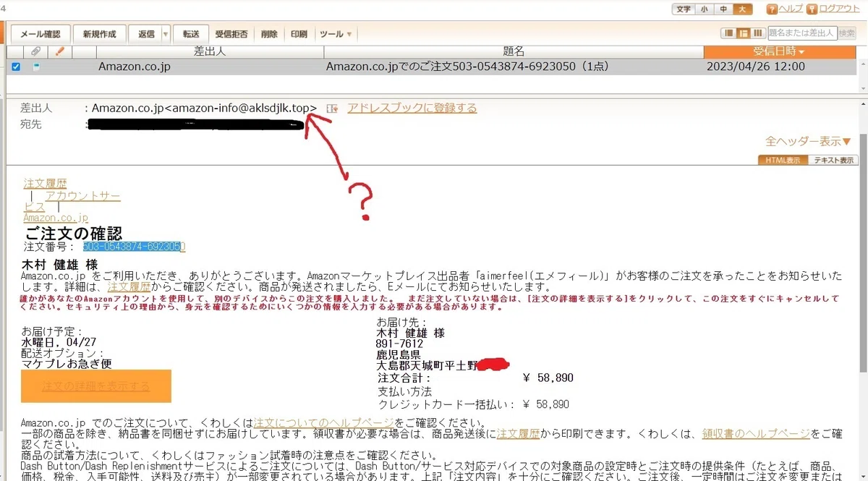Click the logout key icon

click(x=812, y=9)
